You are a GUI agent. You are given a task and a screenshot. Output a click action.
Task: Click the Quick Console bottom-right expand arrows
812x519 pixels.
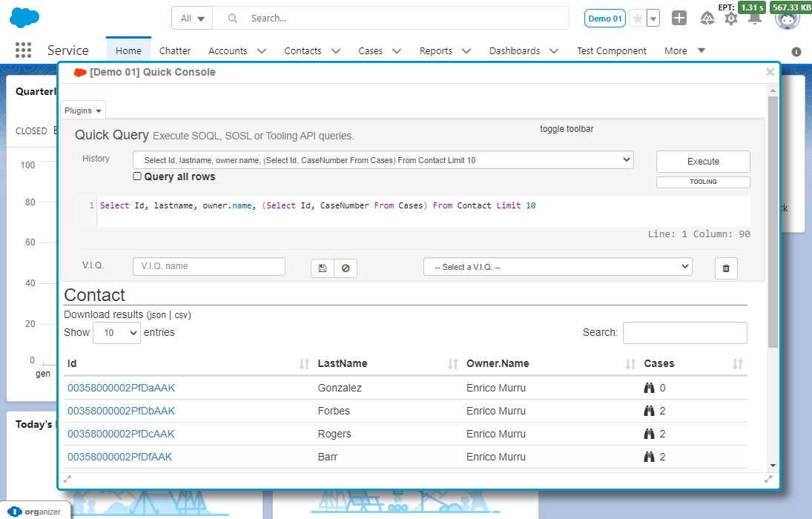coord(768,479)
